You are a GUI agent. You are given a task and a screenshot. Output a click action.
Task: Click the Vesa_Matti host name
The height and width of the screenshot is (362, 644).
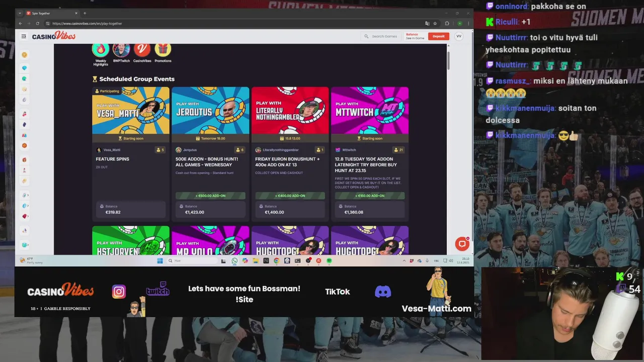pos(112,150)
